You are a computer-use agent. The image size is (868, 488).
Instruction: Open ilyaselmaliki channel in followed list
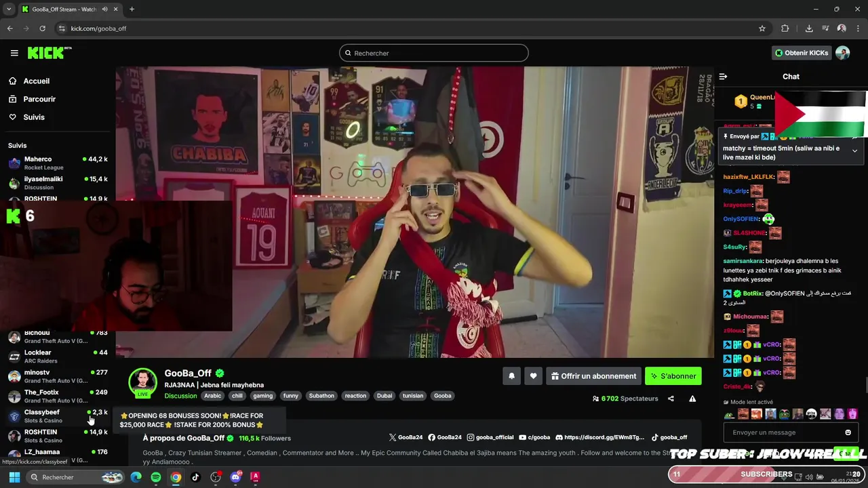coord(58,183)
